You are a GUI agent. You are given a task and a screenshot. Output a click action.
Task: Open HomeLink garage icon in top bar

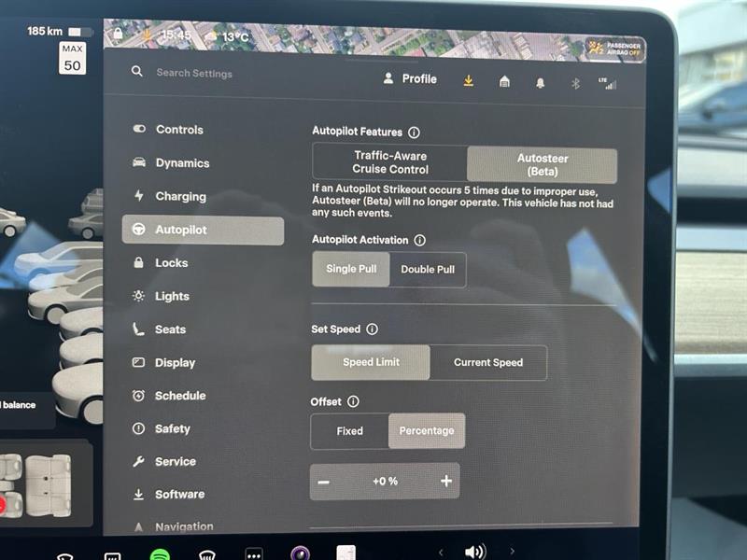tap(503, 83)
